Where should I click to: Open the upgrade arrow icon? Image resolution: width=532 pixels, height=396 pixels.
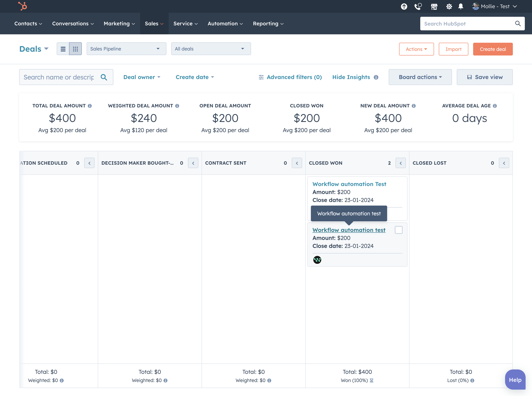pyautogui.click(x=404, y=6)
